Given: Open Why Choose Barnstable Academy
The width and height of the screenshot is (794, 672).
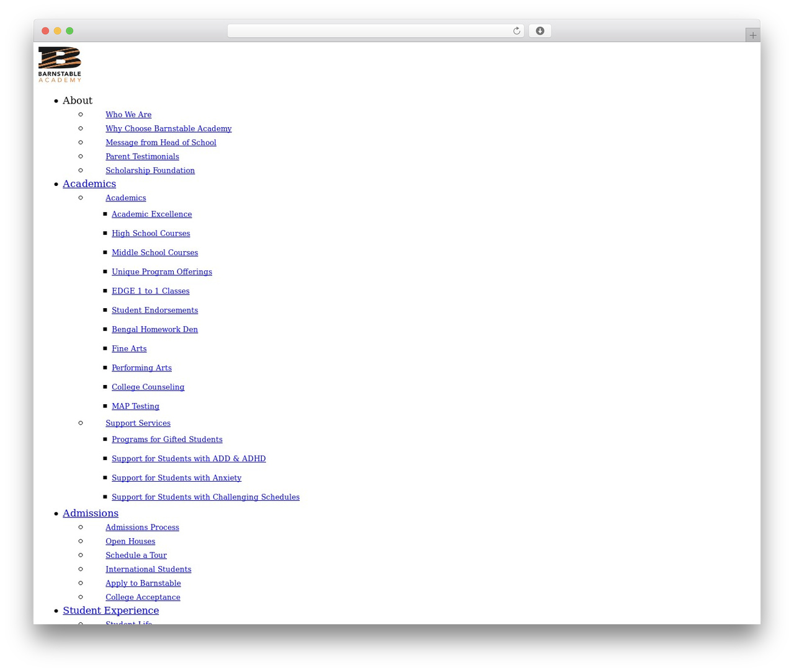Looking at the screenshot, I should (x=169, y=128).
